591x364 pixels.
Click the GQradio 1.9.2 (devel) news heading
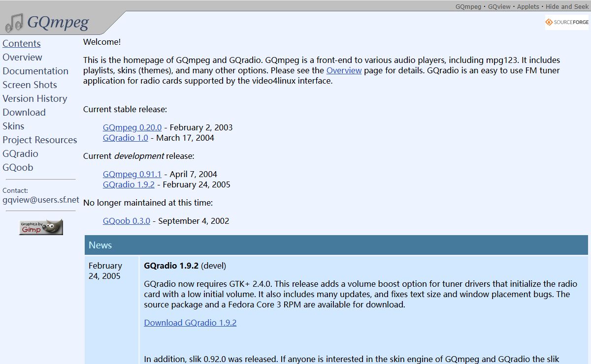click(185, 266)
